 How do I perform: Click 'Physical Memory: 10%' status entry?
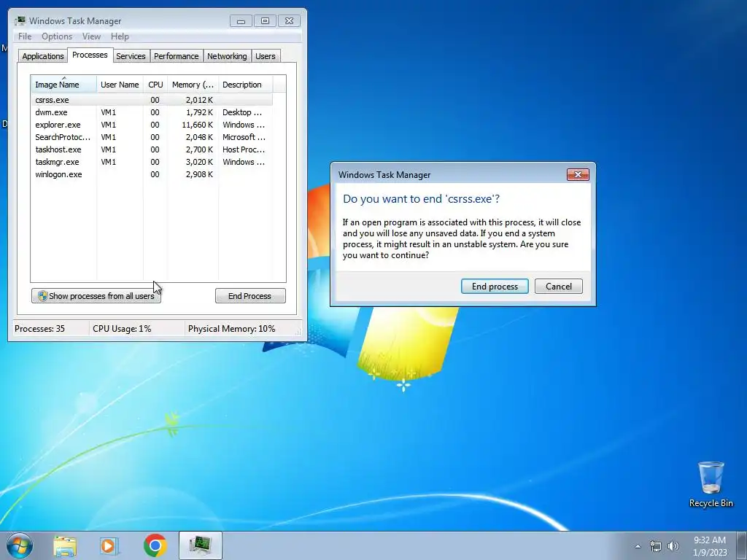231,329
